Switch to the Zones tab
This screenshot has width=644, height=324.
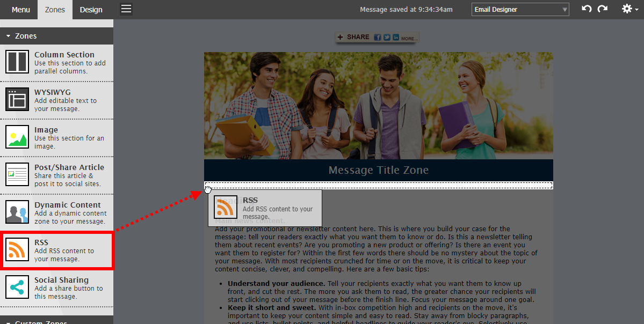click(55, 10)
